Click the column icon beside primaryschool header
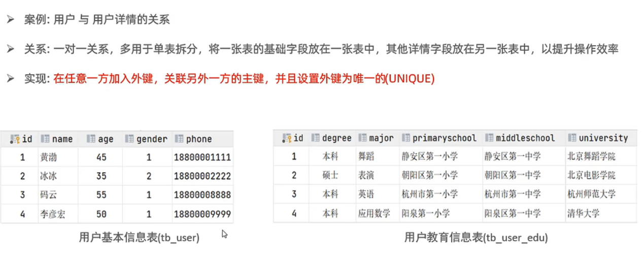This screenshot has width=644, height=258. click(405, 138)
